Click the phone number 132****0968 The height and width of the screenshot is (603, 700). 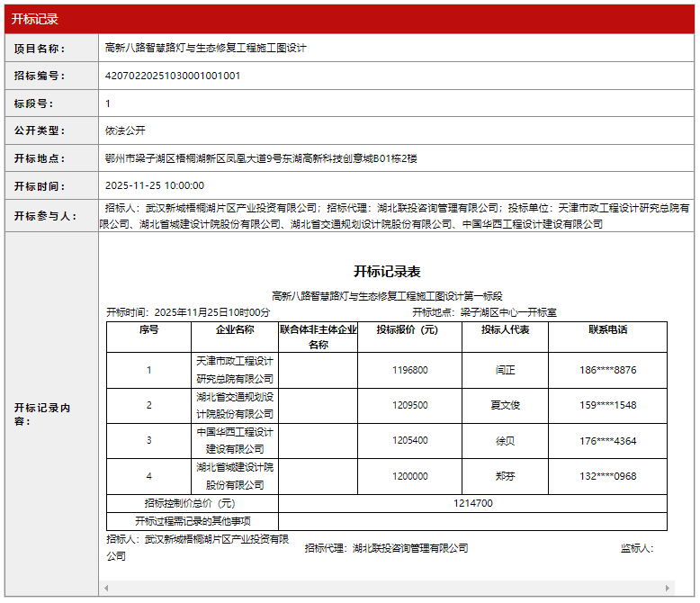607,476
